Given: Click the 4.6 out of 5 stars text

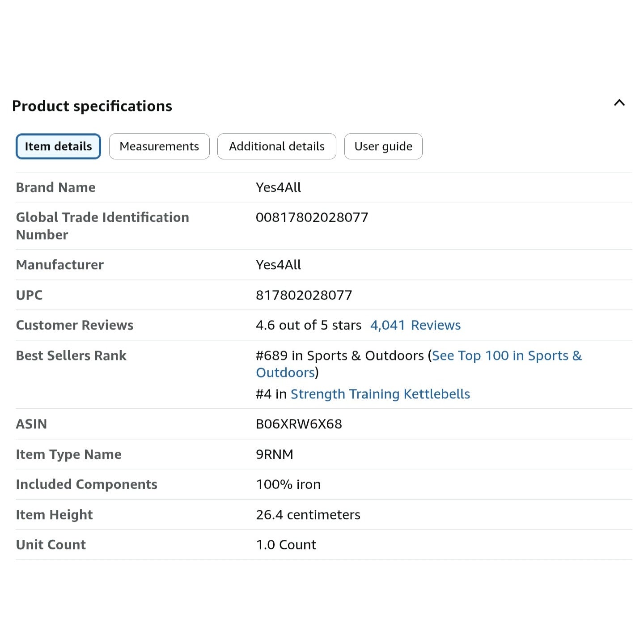Looking at the screenshot, I should coord(308,325).
